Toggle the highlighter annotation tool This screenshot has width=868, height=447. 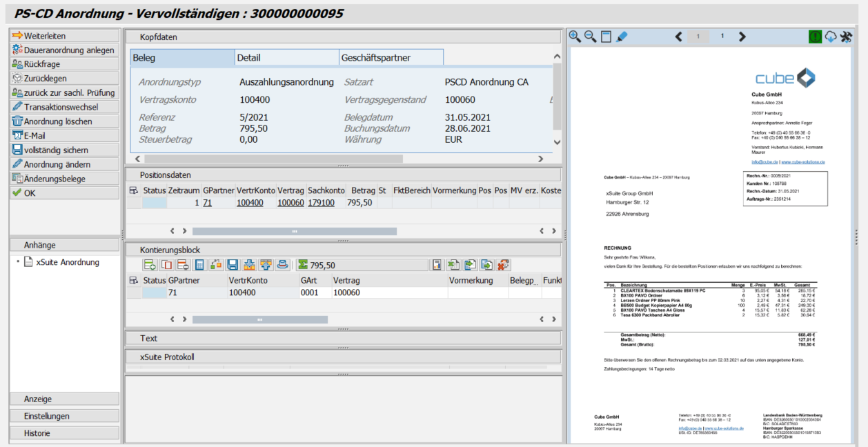coord(622,36)
